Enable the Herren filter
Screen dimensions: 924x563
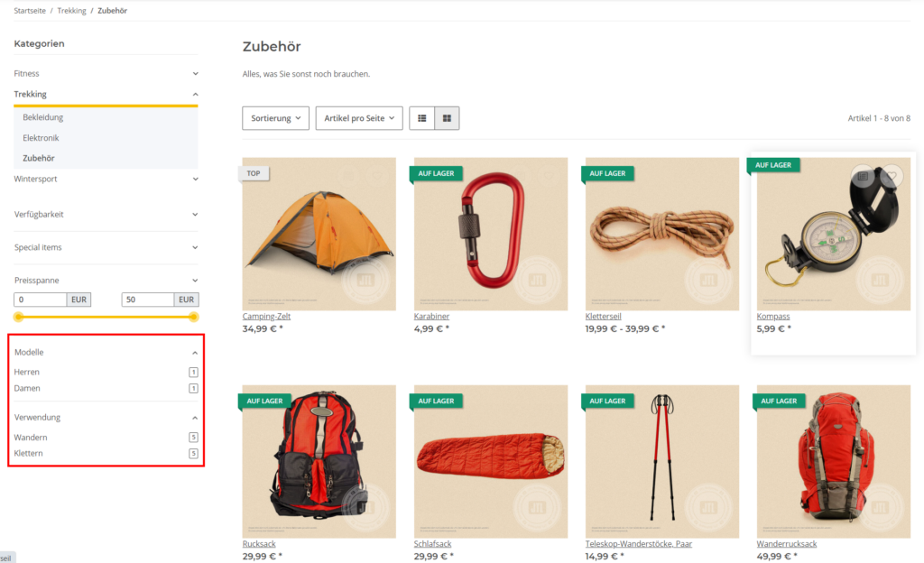tap(25, 372)
